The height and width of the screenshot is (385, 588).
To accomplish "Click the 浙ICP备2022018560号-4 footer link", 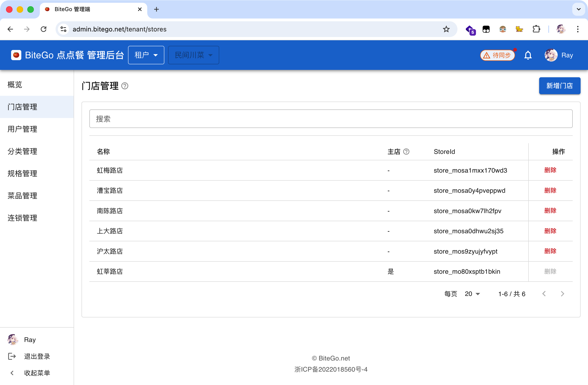I will click(x=331, y=369).
